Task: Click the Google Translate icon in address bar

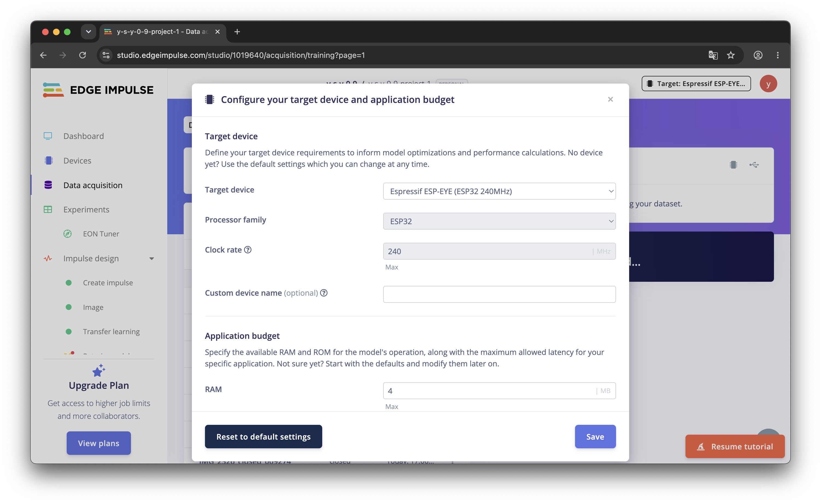Action: tap(713, 55)
